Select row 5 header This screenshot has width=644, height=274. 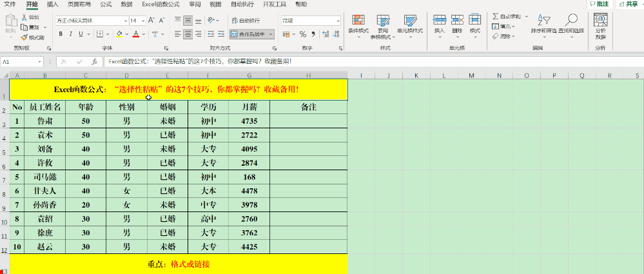pos(4,150)
